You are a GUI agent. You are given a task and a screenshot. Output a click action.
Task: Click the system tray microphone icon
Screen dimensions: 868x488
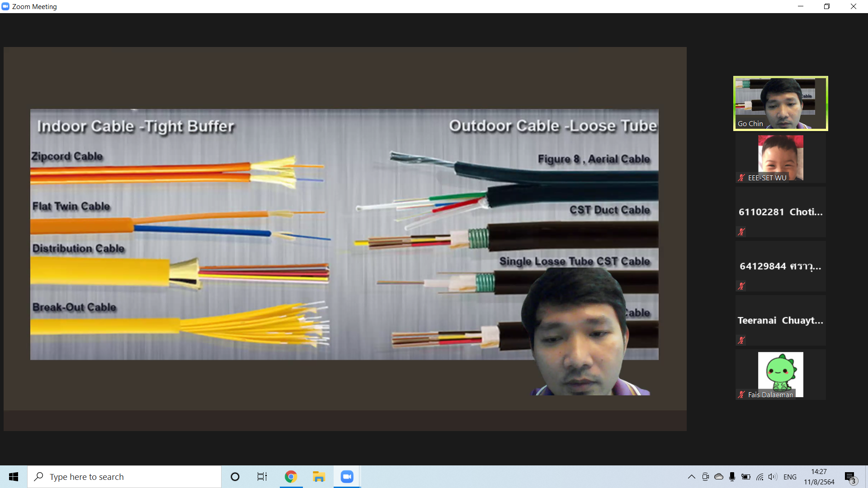click(732, 477)
